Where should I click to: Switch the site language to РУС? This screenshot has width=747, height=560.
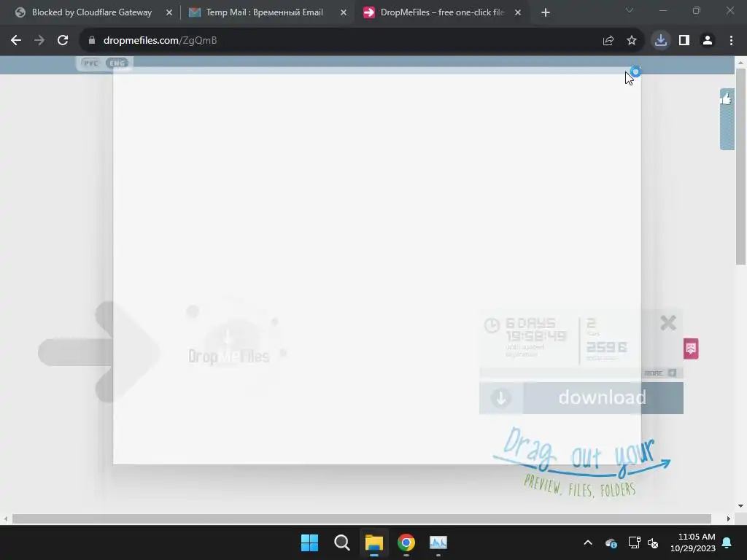pos(90,63)
